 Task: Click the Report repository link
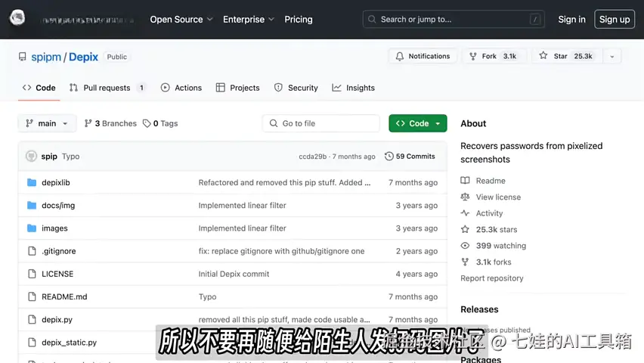[492, 278]
